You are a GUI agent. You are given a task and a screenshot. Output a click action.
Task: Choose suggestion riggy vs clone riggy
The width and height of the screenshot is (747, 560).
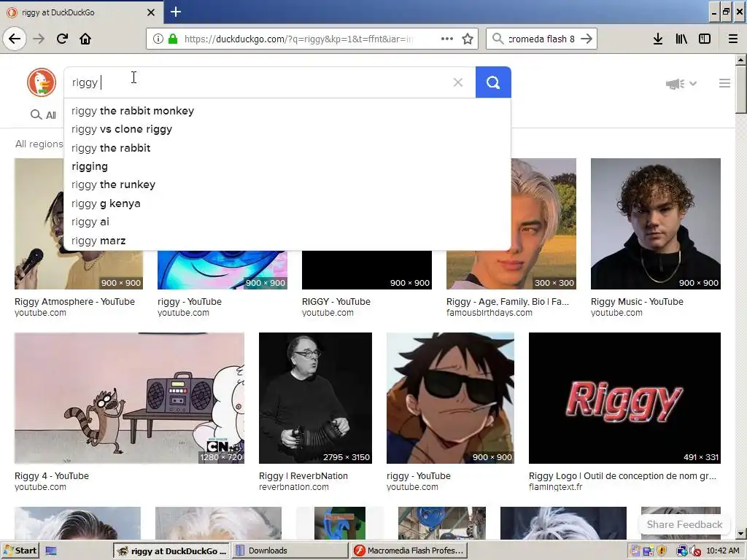tap(287, 129)
